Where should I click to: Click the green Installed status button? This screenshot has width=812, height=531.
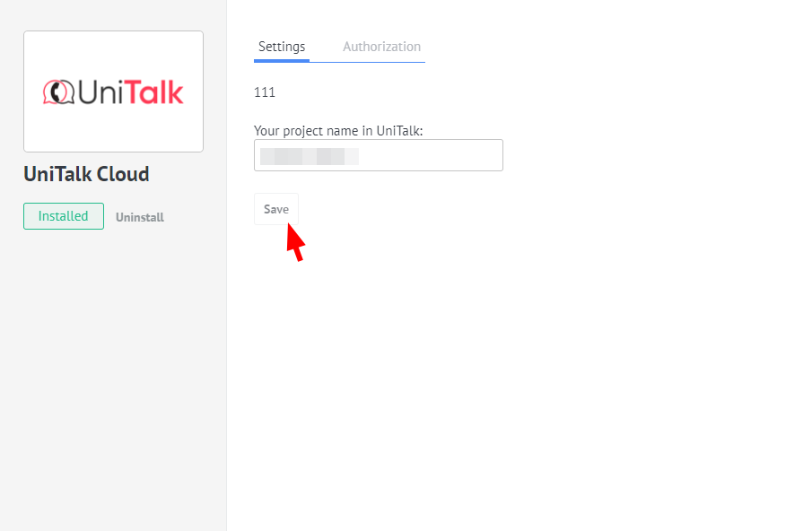pyautogui.click(x=63, y=216)
